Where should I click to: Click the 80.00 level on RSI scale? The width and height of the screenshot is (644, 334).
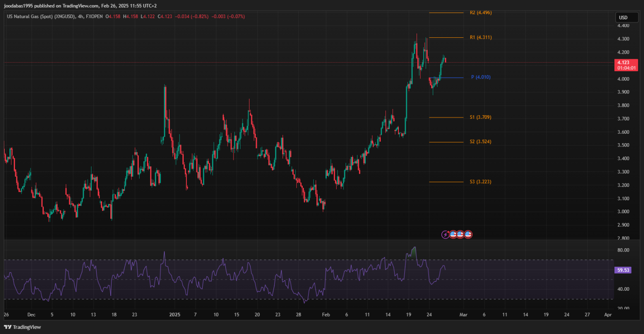pos(623,250)
